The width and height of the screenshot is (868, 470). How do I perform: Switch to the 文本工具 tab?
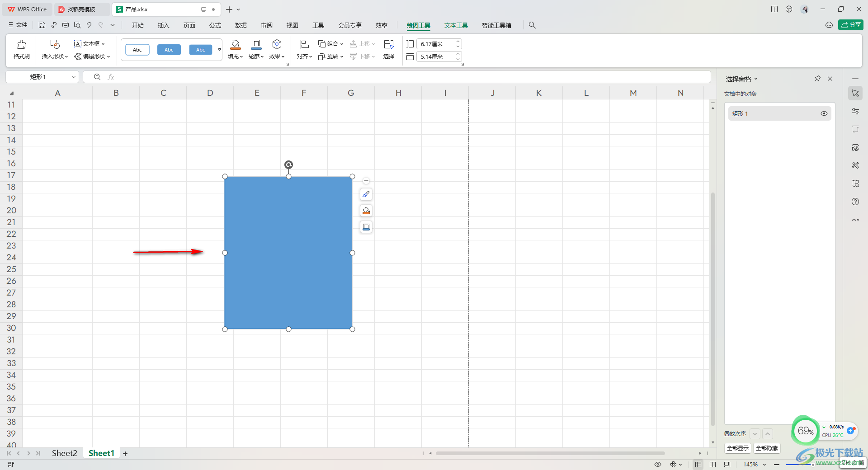pos(456,25)
